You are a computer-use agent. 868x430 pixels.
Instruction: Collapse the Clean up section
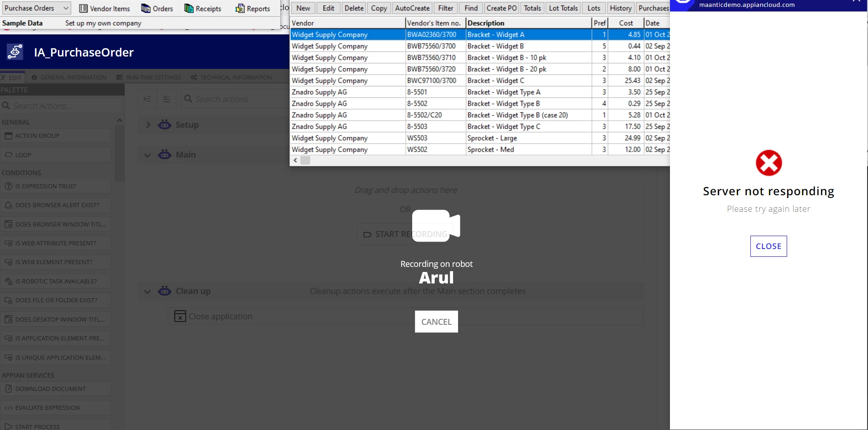click(x=148, y=292)
